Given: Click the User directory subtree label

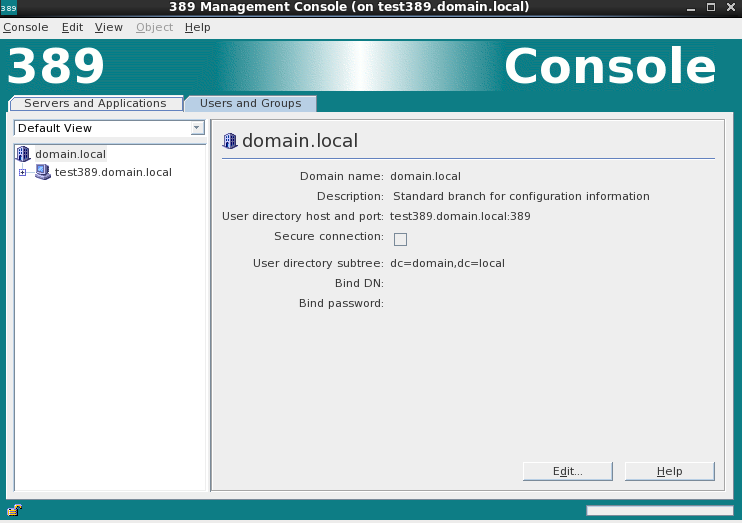Looking at the screenshot, I should click(x=318, y=263).
